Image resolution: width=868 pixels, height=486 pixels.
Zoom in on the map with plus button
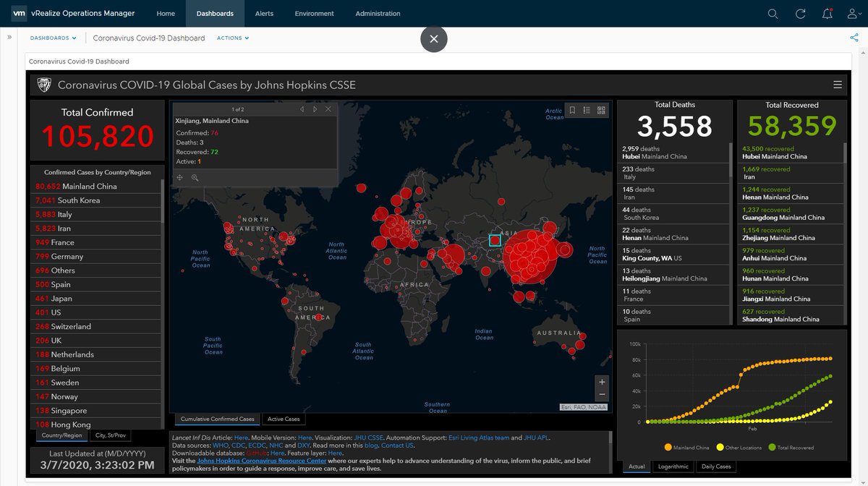tap(602, 381)
